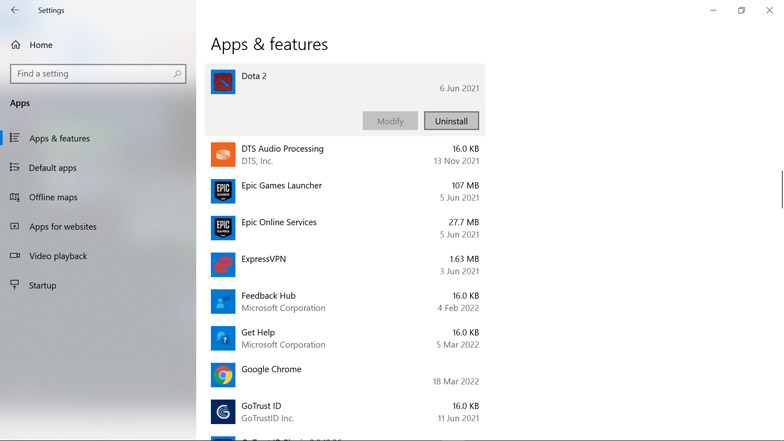Click the greyed Modify button
Viewport: 784px width, 441px height.
tap(390, 121)
